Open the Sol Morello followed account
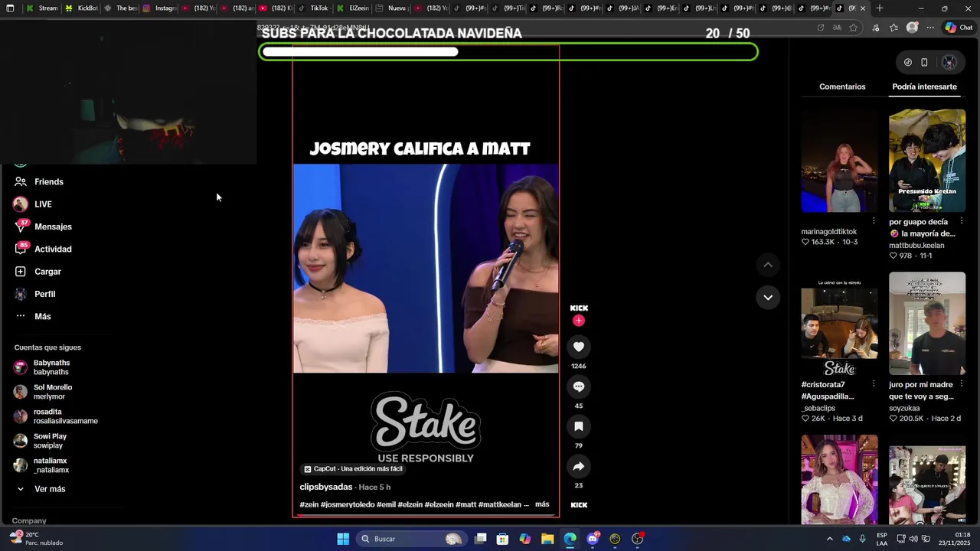This screenshot has width=980, height=551. click(x=44, y=392)
